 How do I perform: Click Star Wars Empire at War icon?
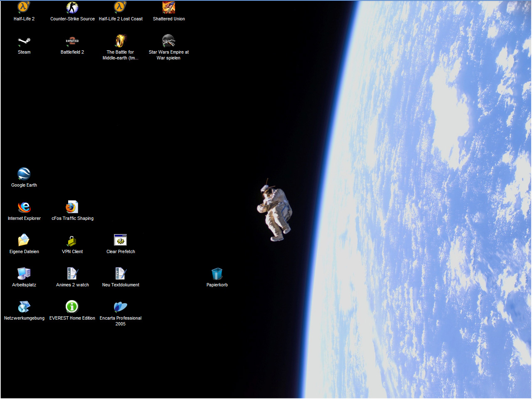pyautogui.click(x=169, y=41)
